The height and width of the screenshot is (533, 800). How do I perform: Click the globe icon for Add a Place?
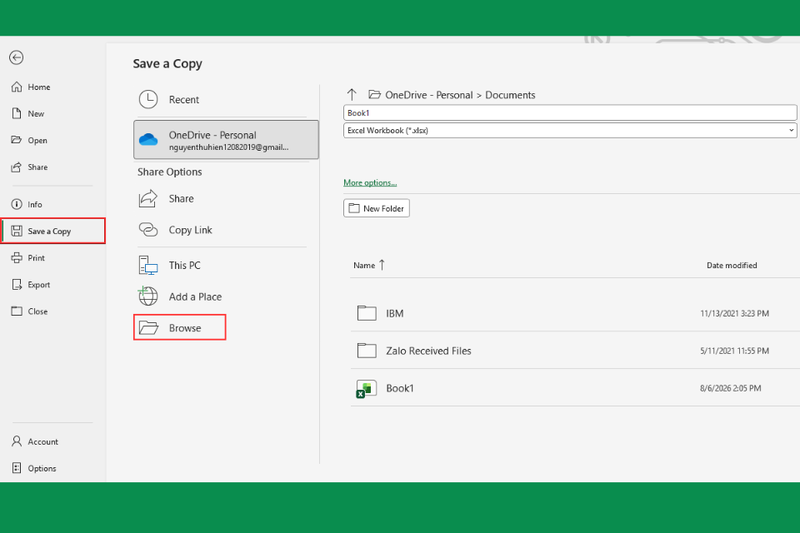148,296
